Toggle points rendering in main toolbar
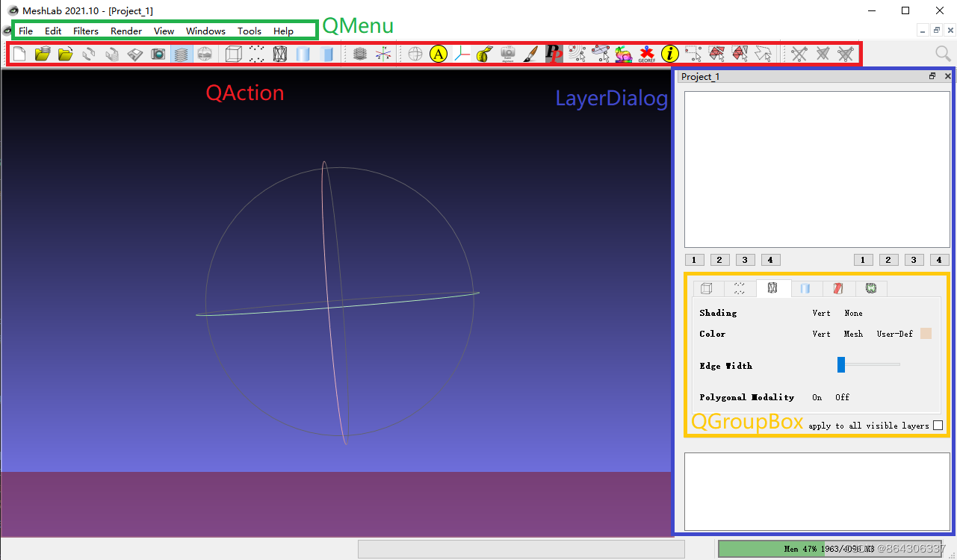 click(257, 54)
